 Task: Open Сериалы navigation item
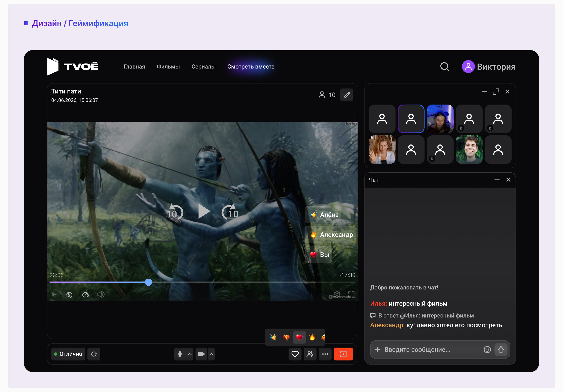203,67
